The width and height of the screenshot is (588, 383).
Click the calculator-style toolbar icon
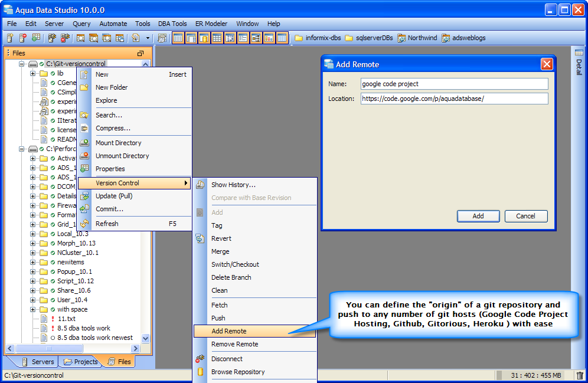pos(162,38)
